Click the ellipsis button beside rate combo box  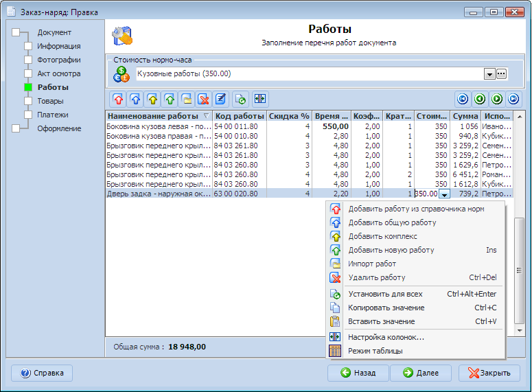(x=501, y=74)
